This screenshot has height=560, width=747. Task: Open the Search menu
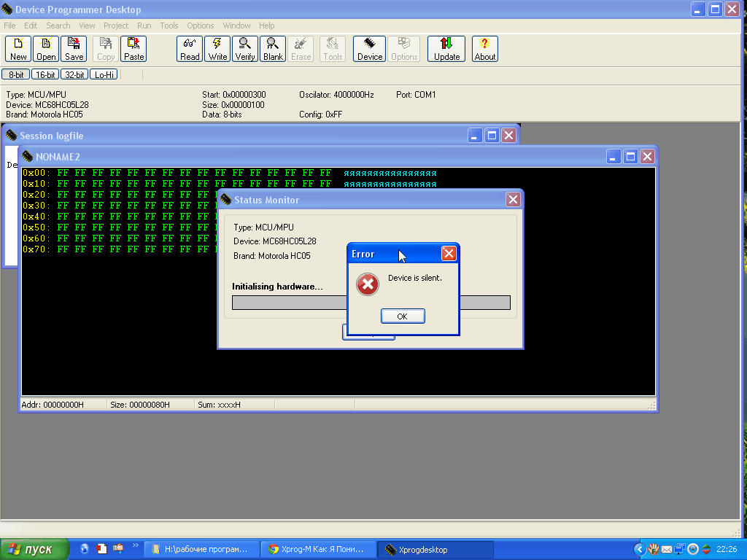point(58,26)
